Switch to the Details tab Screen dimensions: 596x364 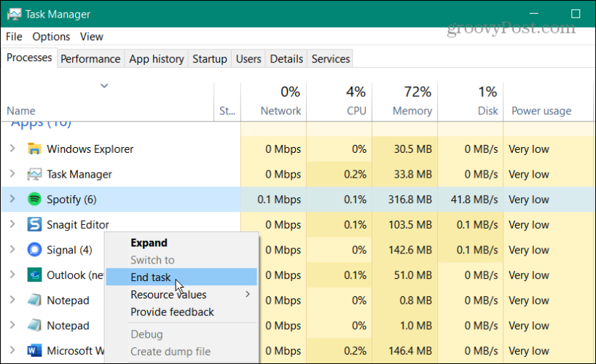[x=286, y=59]
